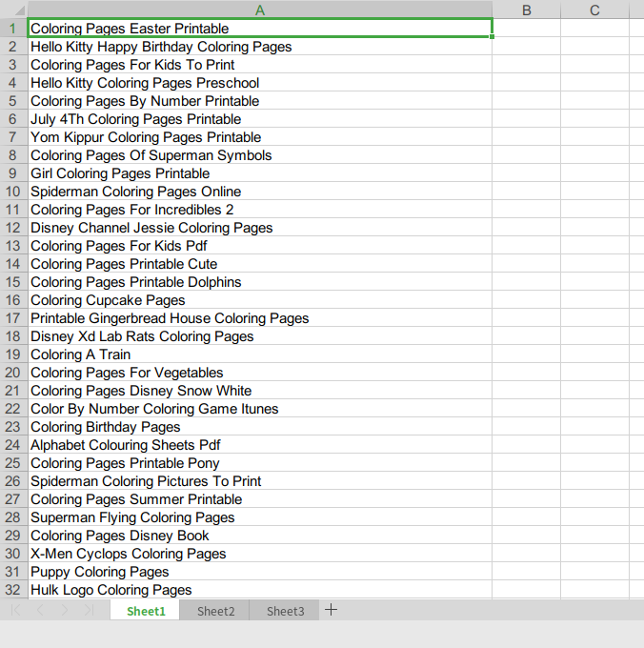Click 'Coloring Pages By Number Printable'
The height and width of the screenshot is (648, 644).
pos(260,101)
